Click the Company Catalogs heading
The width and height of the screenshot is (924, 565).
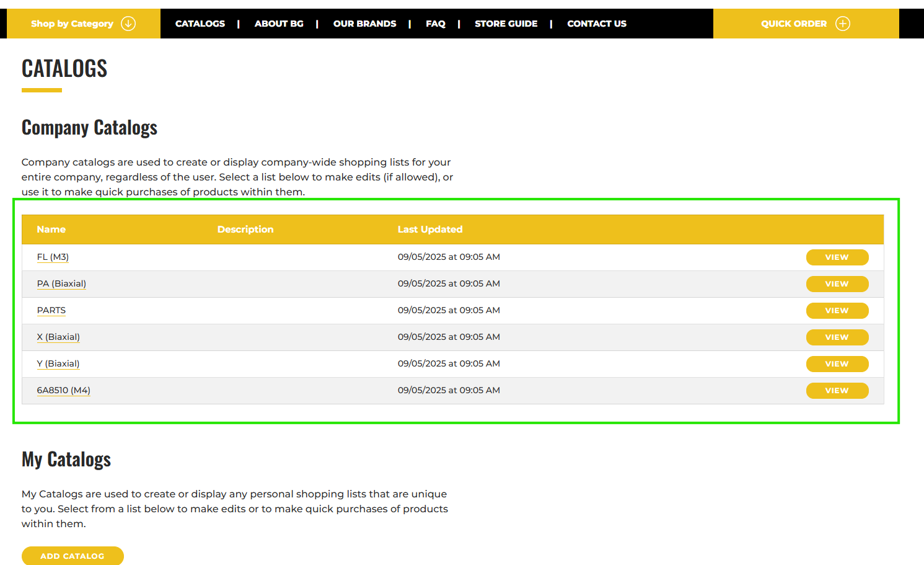89,128
